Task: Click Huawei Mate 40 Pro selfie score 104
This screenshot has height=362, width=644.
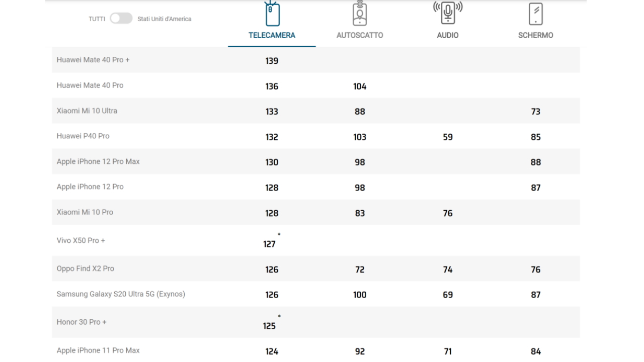Action: (x=360, y=86)
